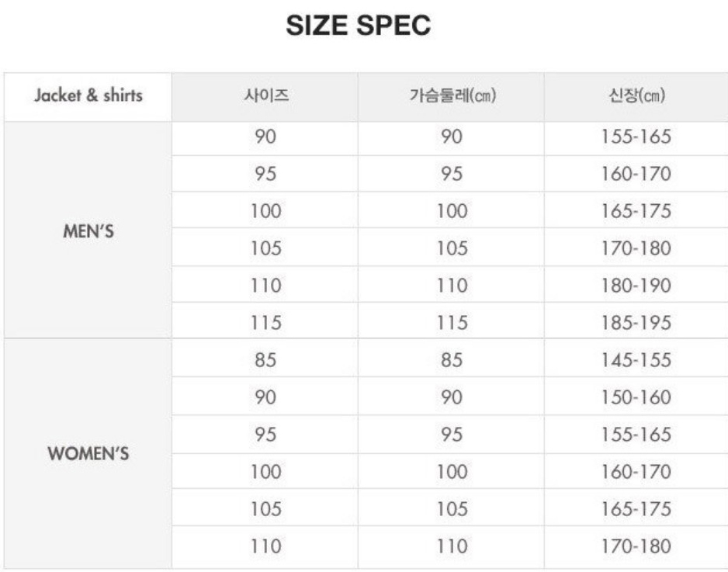The height and width of the screenshot is (572, 728).
Task: Click women's height range 165-175
Action: pyautogui.click(x=636, y=509)
